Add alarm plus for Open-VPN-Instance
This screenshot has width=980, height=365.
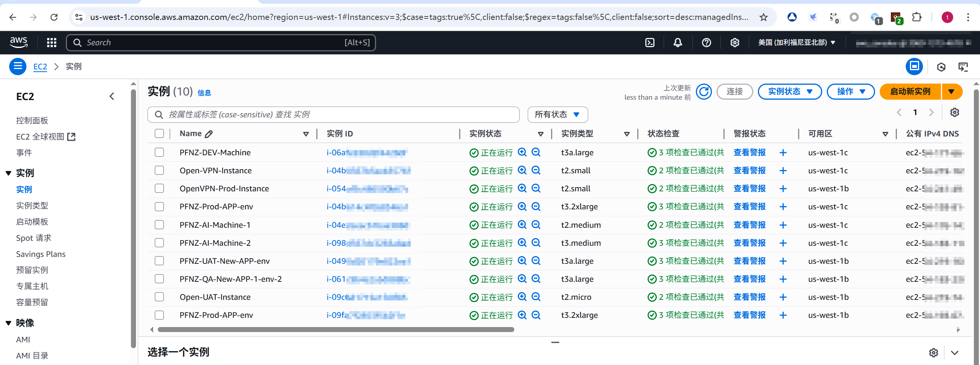783,171
